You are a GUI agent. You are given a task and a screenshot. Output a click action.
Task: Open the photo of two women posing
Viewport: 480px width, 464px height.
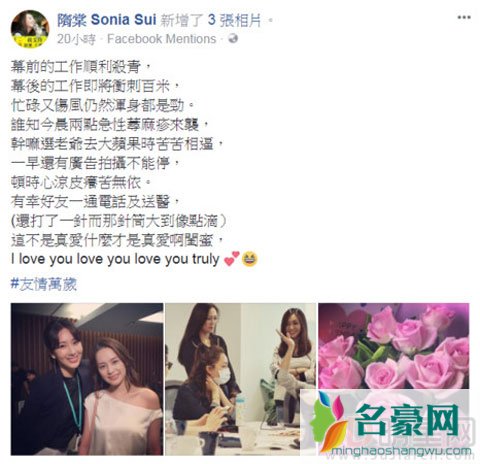point(87,379)
